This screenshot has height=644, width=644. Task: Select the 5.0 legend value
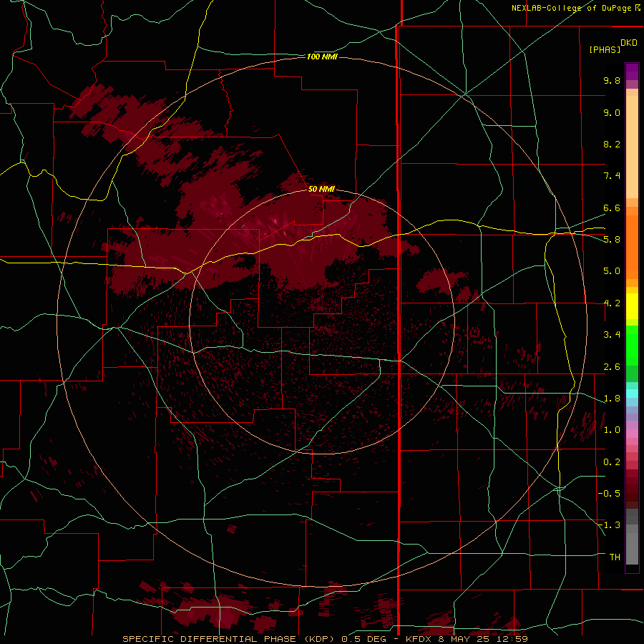click(x=612, y=271)
